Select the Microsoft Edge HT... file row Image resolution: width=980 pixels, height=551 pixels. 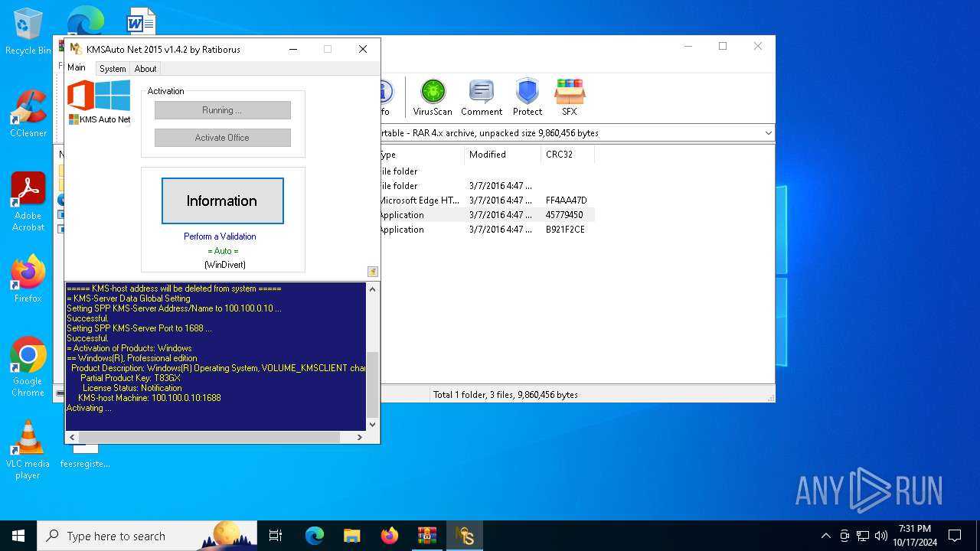[487, 201]
